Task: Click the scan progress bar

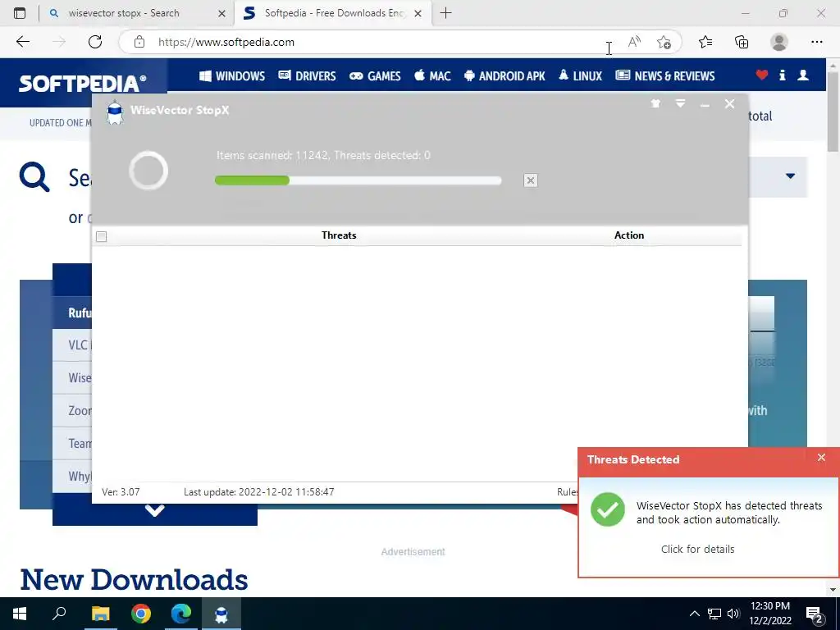Action: (x=358, y=180)
